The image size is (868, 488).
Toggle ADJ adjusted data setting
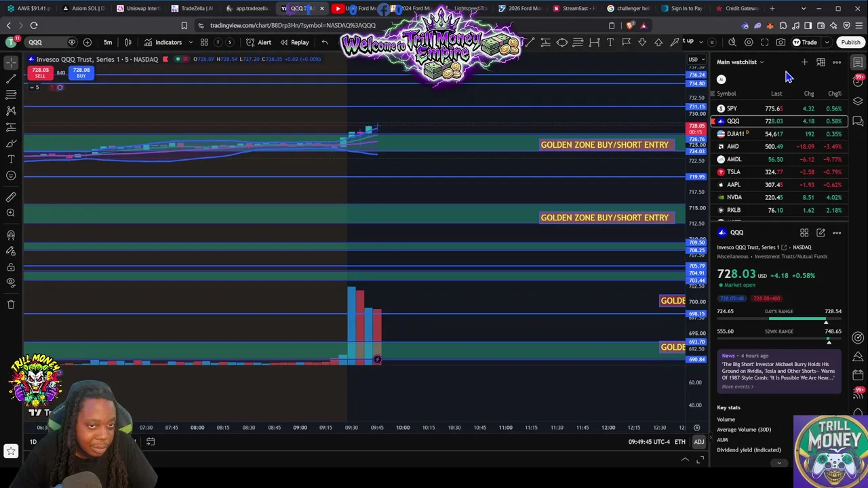tap(698, 442)
